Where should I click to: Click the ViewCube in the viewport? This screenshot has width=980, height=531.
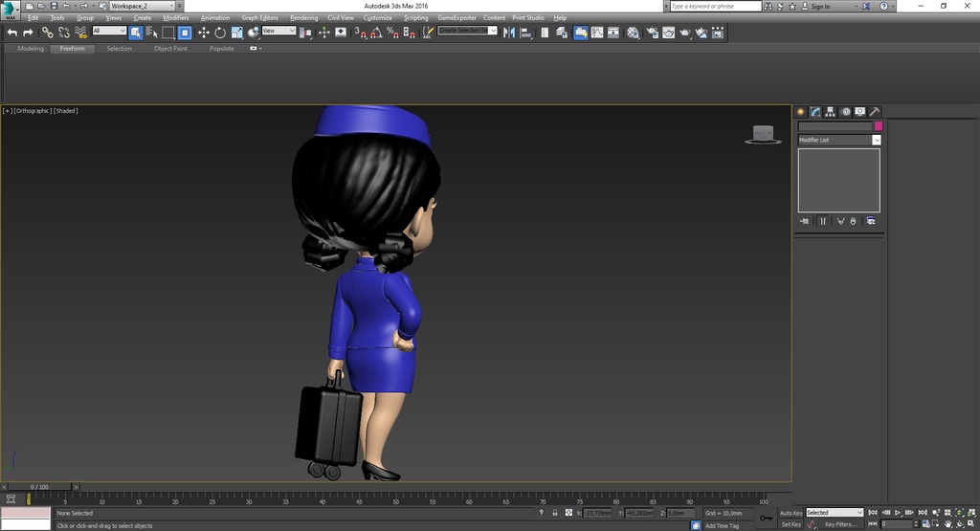(763, 134)
